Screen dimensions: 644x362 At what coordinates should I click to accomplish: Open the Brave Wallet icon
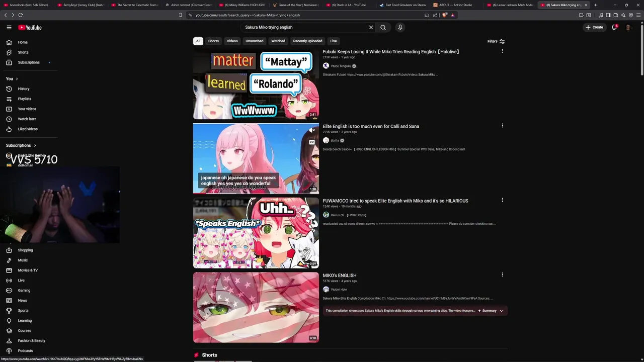[616, 15]
